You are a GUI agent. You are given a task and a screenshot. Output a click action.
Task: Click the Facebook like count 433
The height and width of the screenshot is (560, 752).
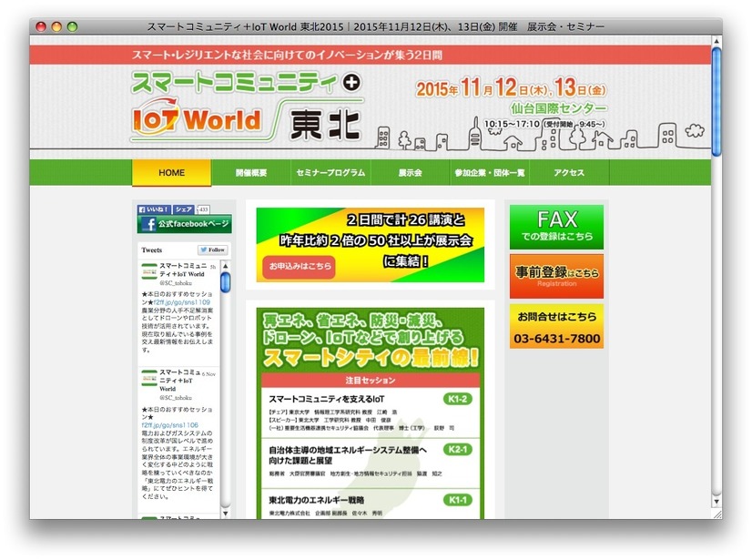(x=203, y=209)
